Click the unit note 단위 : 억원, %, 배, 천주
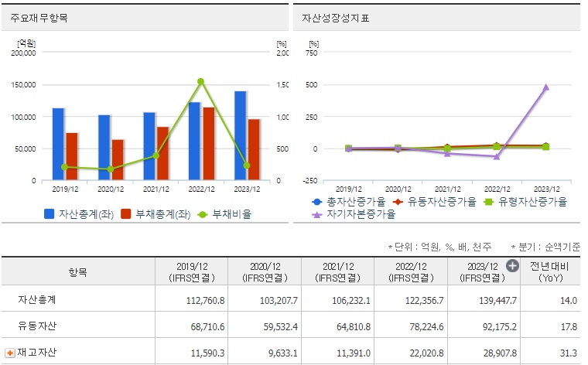The height and width of the screenshot is (365, 588). tap(439, 247)
